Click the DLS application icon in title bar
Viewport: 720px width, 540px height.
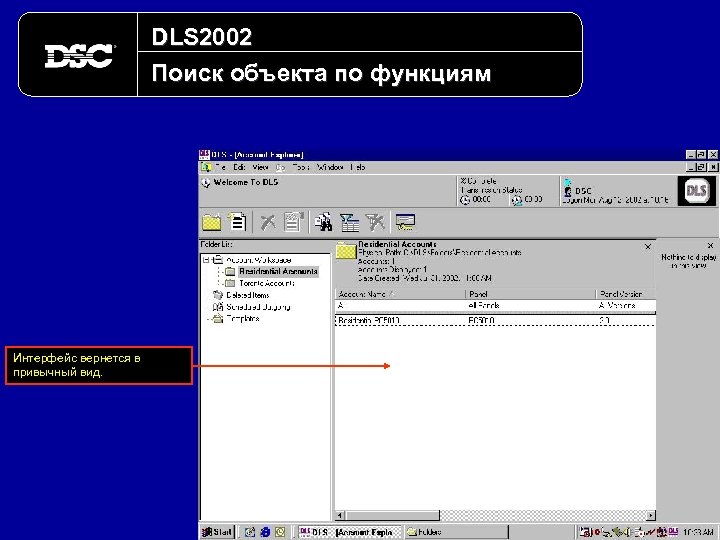point(204,155)
